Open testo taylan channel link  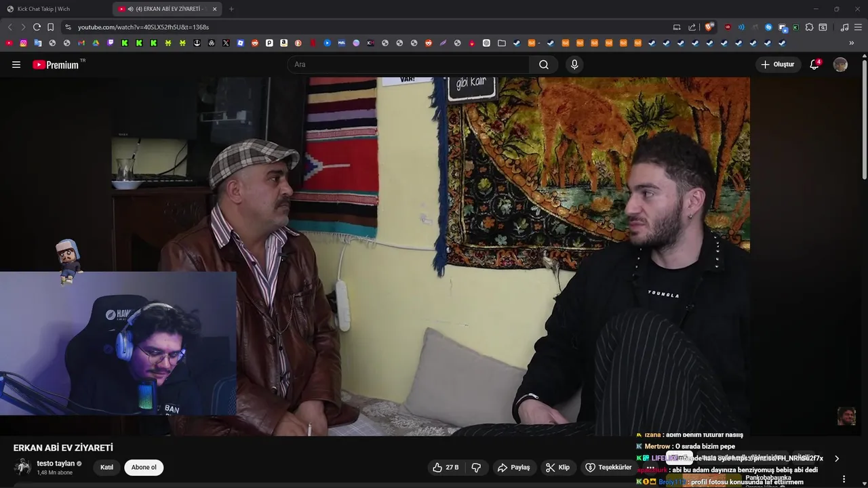[56, 464]
